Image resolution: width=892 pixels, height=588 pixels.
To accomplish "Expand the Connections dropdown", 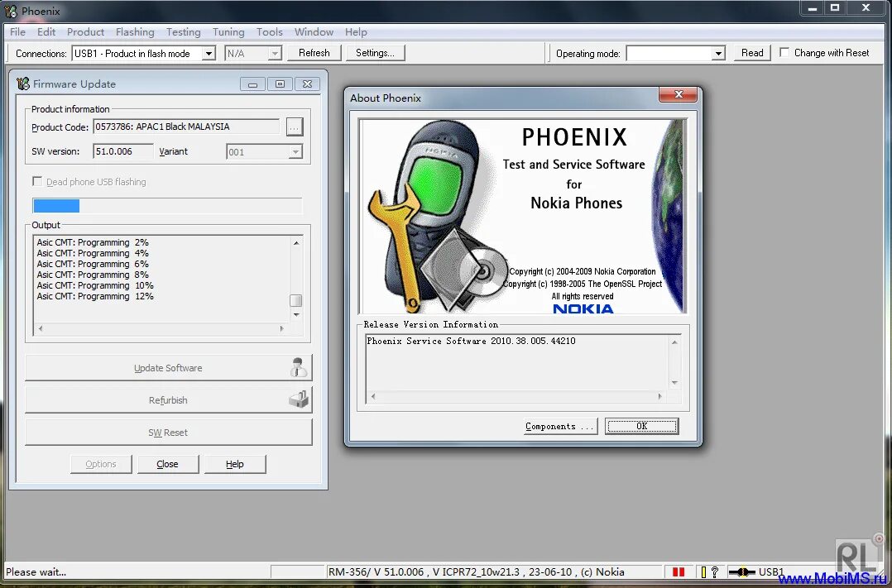I will pyautogui.click(x=209, y=54).
